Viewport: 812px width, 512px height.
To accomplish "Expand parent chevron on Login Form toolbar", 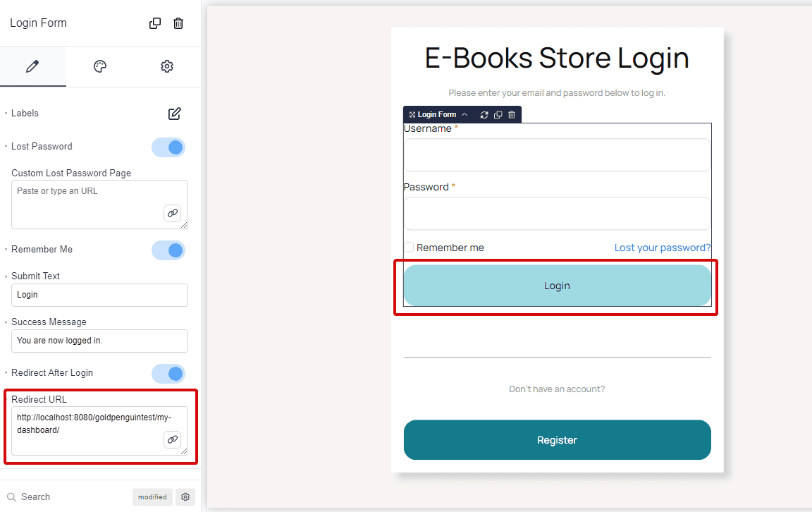I will click(x=465, y=114).
